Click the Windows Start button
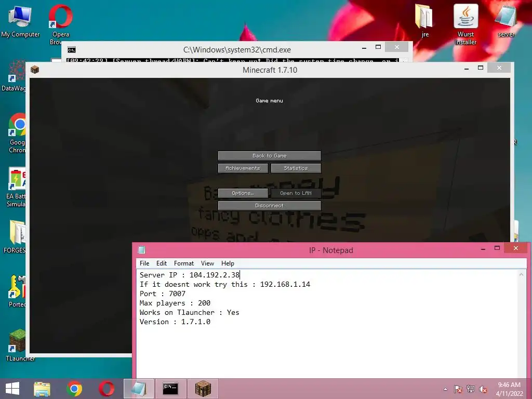Image resolution: width=532 pixels, height=399 pixels. click(x=12, y=389)
